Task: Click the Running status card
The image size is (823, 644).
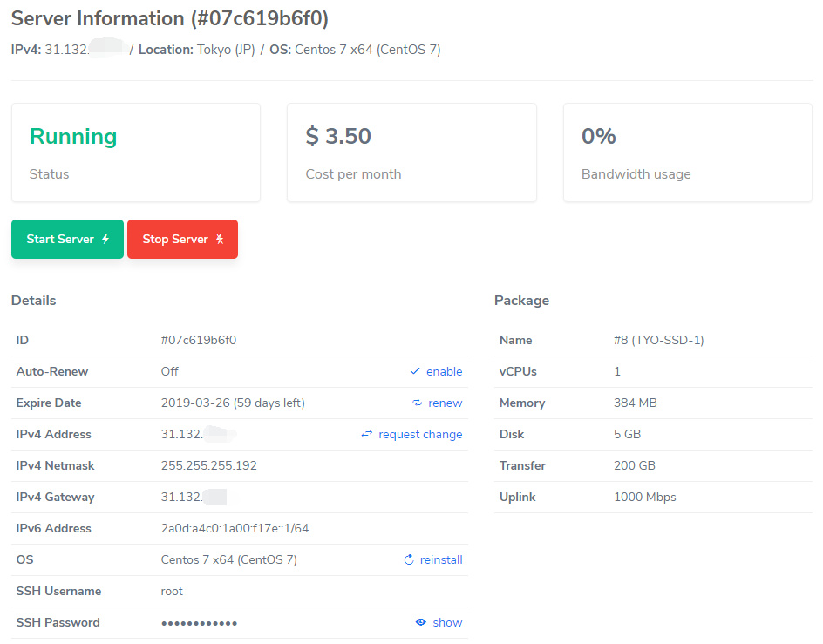Action: [x=135, y=153]
